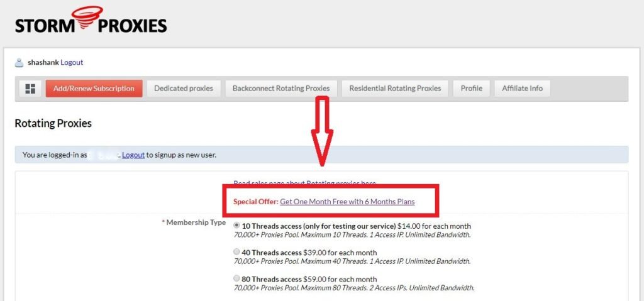Open the dashboard grid icon button
Screen dimensions: 644x301
click(x=30, y=88)
